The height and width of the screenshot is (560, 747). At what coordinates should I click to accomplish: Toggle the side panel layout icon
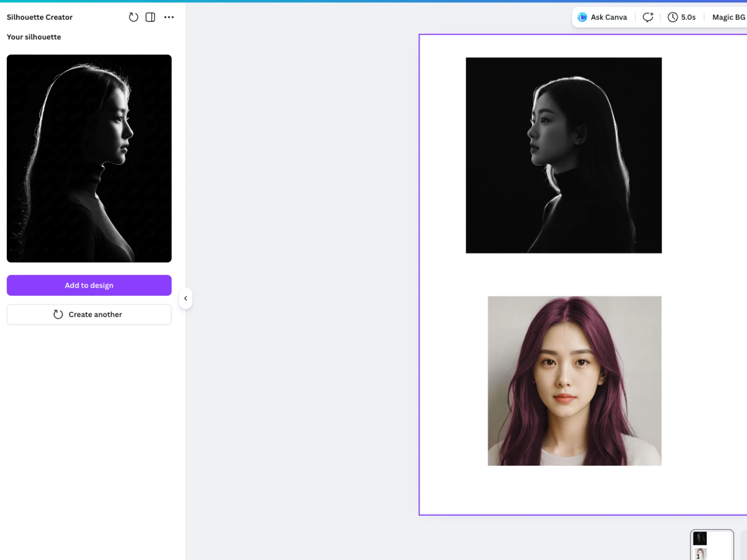click(x=150, y=17)
